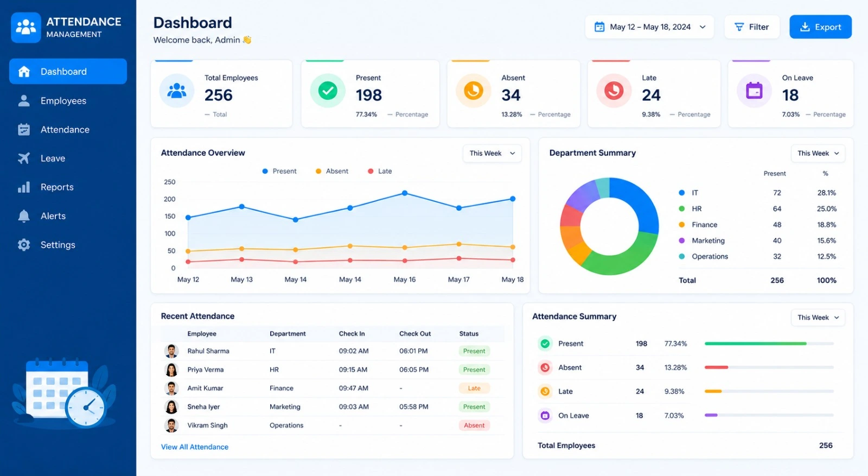Open Department Summary This Week dropdown
Image resolution: width=868 pixels, height=476 pixels.
(x=818, y=153)
